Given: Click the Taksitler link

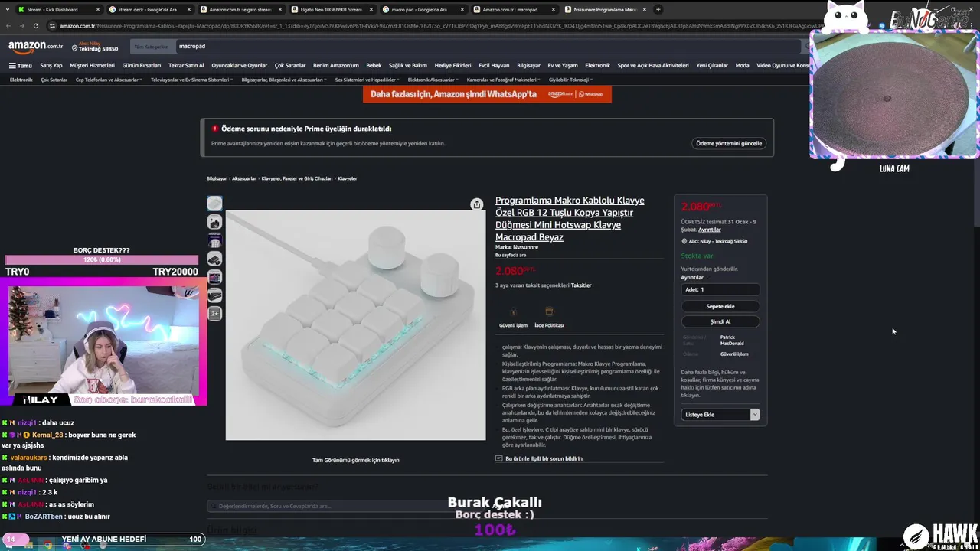Looking at the screenshot, I should 581,285.
